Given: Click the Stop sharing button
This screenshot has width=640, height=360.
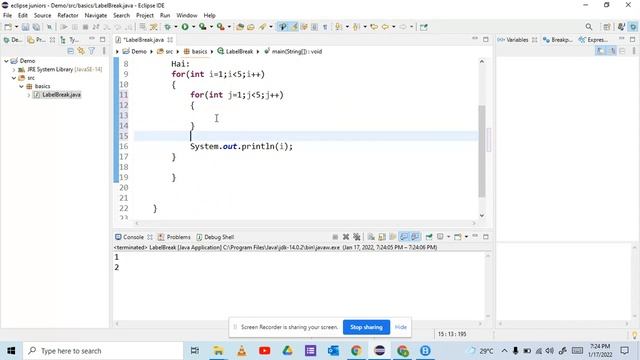Looking at the screenshot, I should pos(366,327).
